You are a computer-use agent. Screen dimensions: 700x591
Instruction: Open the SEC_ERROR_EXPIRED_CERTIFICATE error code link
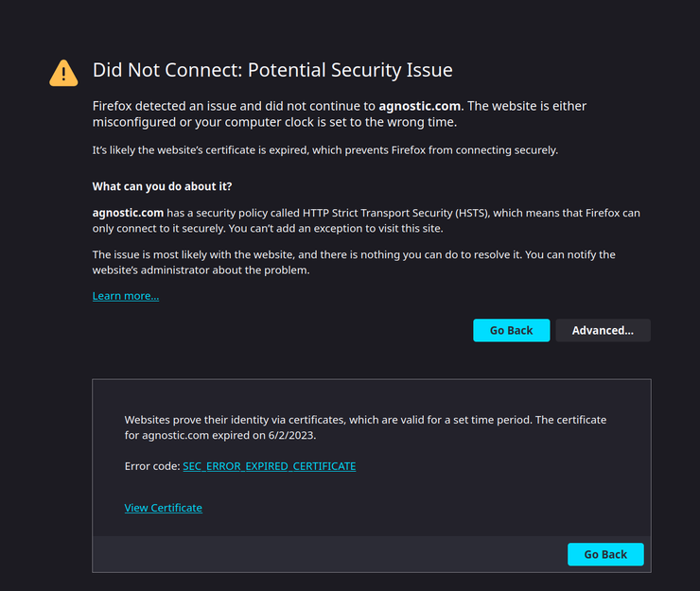click(270, 466)
